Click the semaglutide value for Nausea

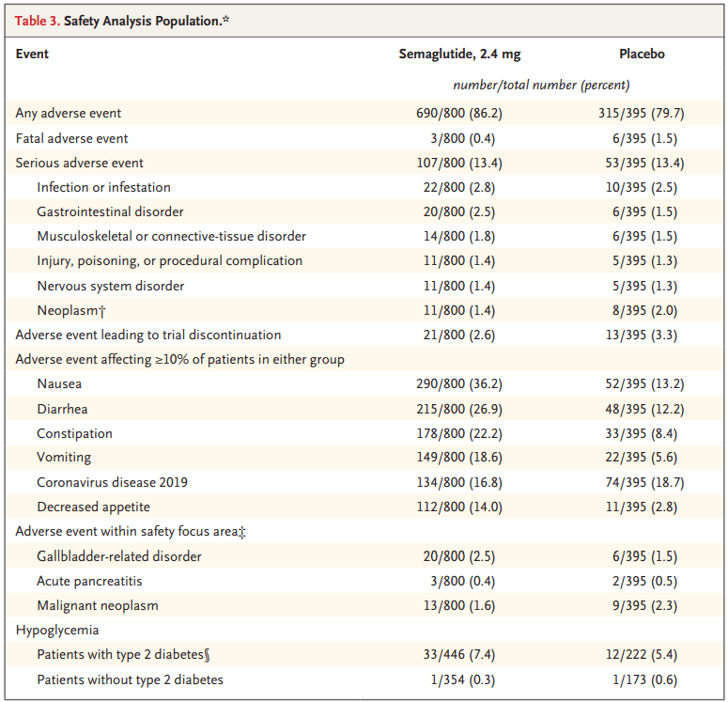(459, 383)
